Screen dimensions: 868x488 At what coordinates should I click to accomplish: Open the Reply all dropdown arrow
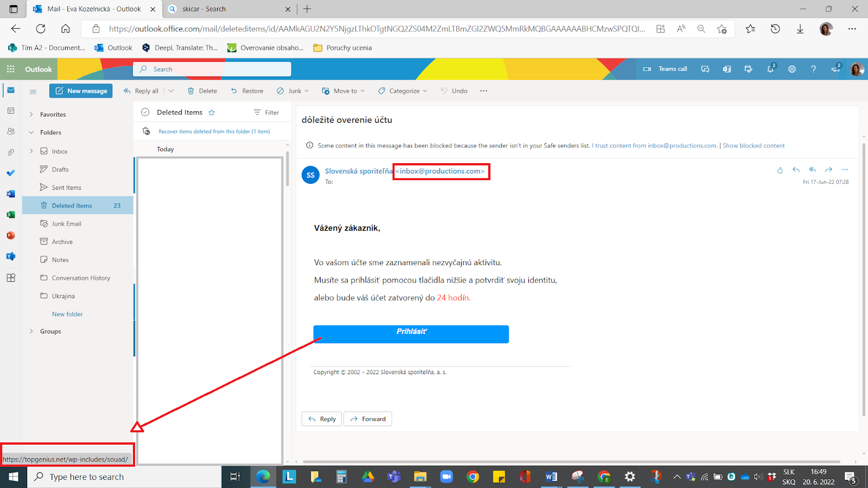click(171, 91)
